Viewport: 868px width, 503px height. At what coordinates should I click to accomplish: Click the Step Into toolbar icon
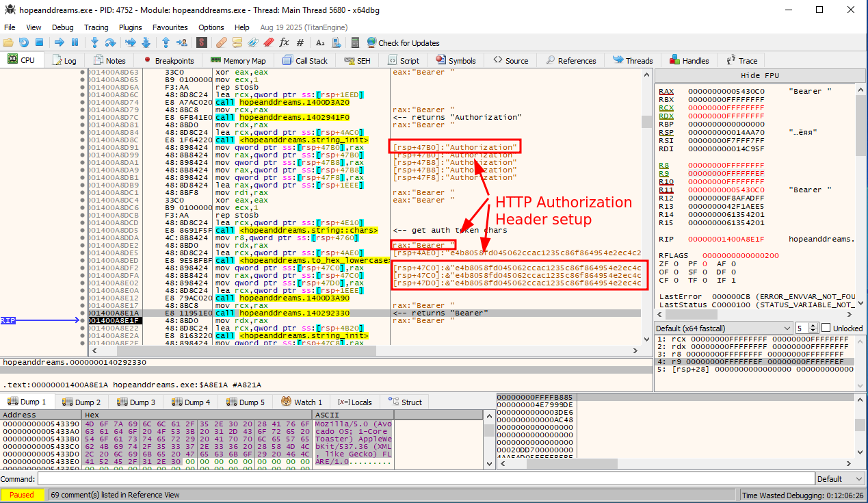coord(95,42)
